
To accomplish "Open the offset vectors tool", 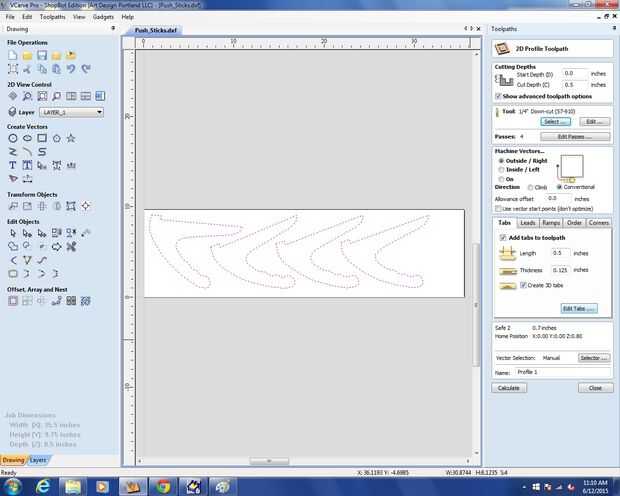I will pos(13,301).
